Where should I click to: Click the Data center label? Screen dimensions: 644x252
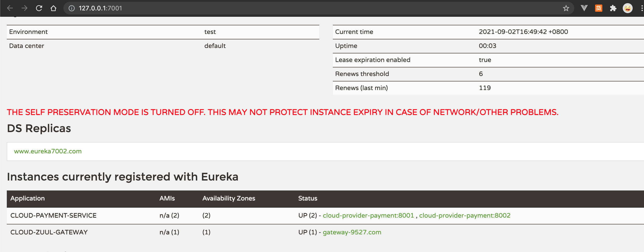[26, 46]
